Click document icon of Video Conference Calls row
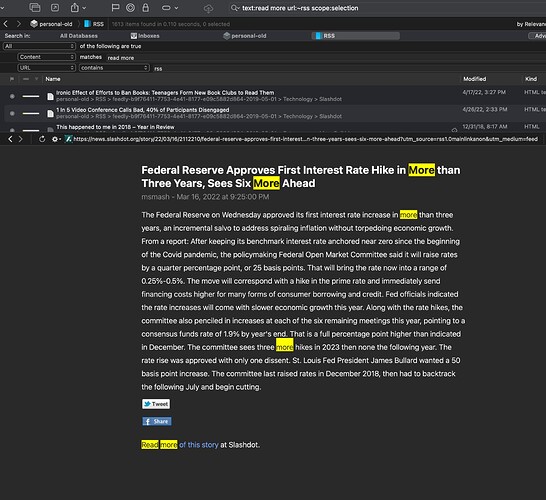546x500 pixels. [x=50, y=113]
